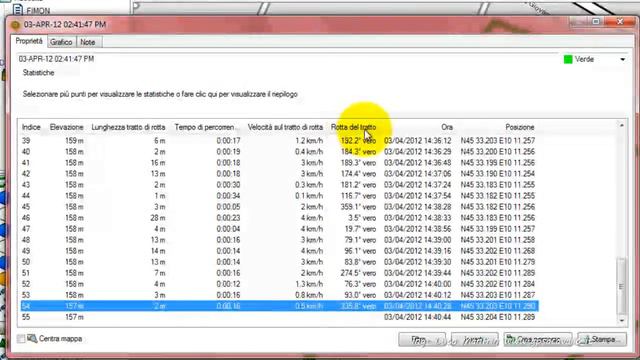
Task: Enable the Centra mappa checkbox
Action: pyautogui.click(x=21, y=339)
